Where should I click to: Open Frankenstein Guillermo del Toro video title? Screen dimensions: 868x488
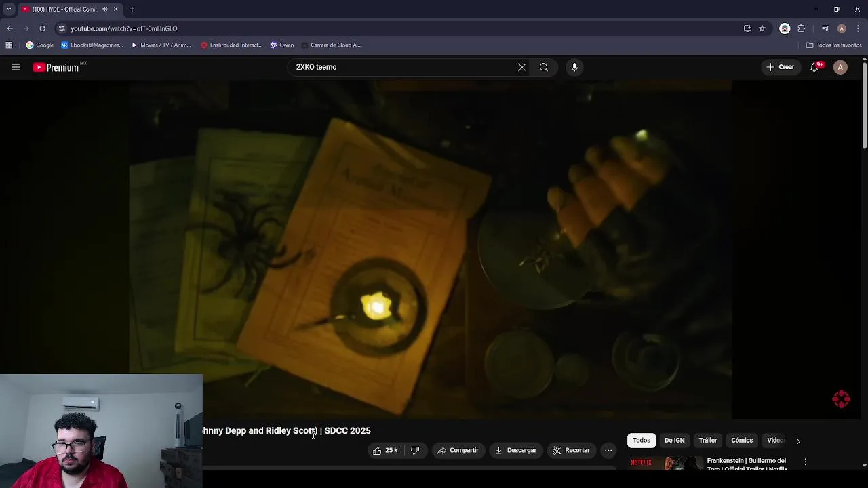(747, 464)
